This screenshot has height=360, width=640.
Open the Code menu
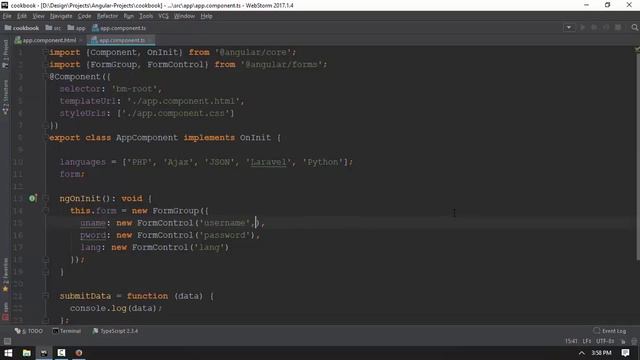(84, 16)
